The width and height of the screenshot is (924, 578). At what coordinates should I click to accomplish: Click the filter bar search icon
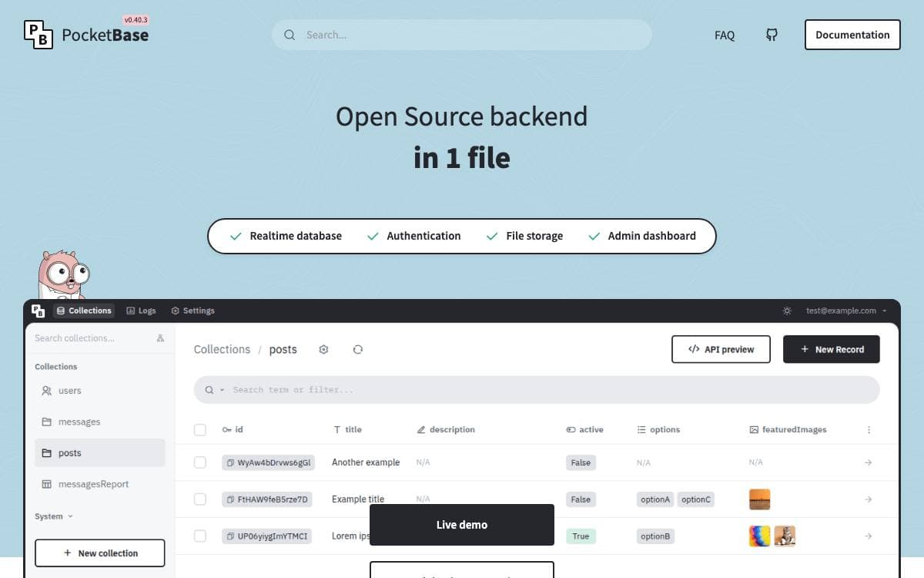tap(209, 390)
